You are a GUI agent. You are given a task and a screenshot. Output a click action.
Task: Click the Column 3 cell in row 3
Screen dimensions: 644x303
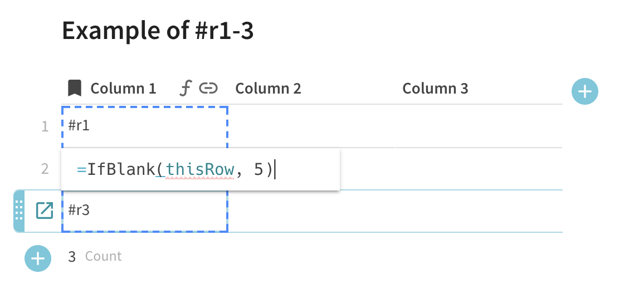click(479, 211)
